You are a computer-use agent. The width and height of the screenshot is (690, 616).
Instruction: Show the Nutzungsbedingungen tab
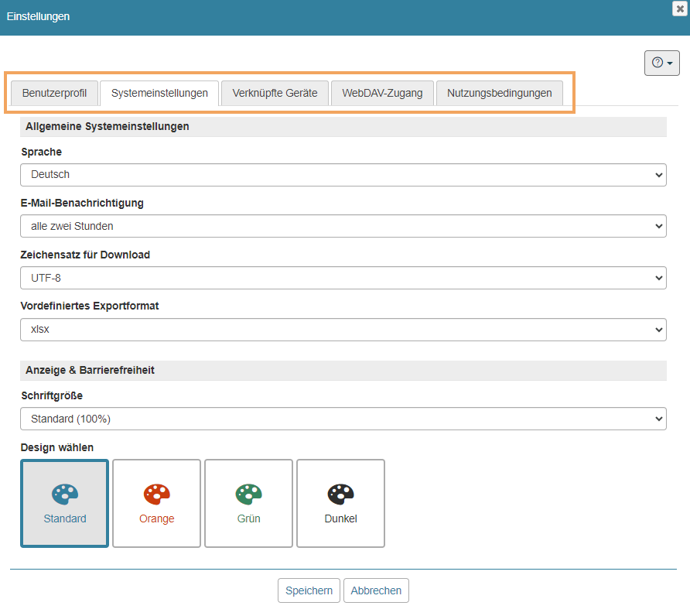click(x=499, y=93)
